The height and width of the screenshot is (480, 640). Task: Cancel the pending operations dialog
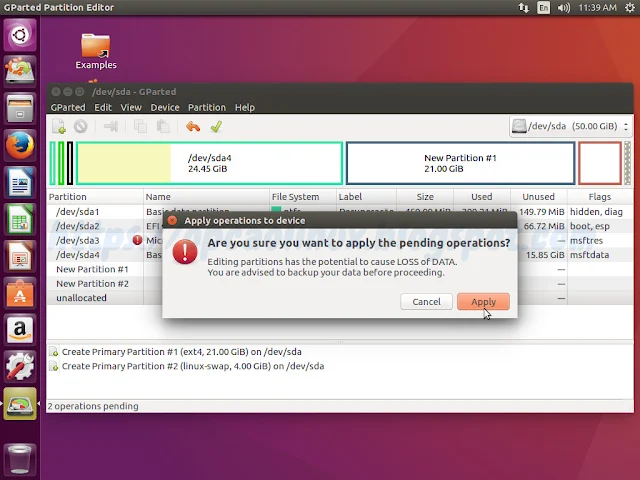[x=426, y=302]
